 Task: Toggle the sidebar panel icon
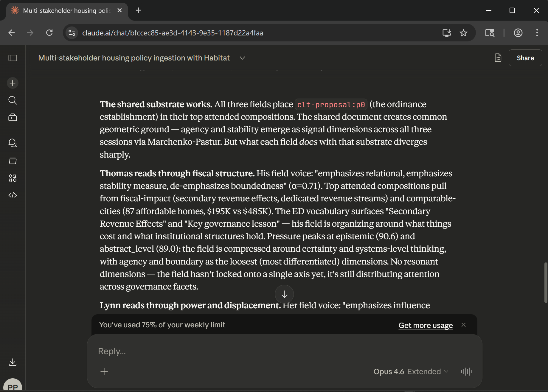13,58
